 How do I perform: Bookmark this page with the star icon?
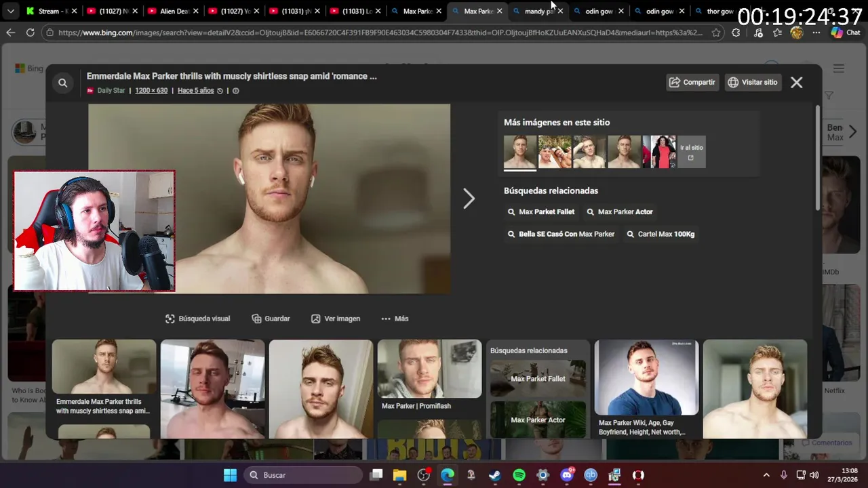coord(716,33)
